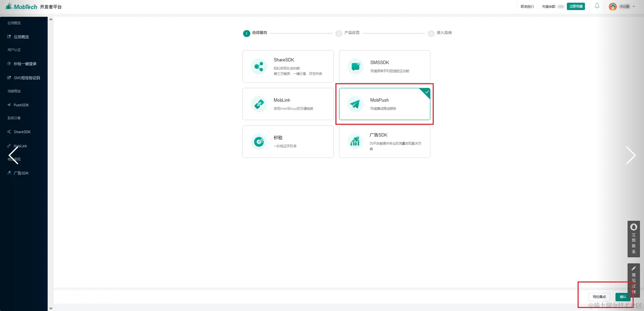Open the QQ 立即联系 contact widget

coord(634,239)
